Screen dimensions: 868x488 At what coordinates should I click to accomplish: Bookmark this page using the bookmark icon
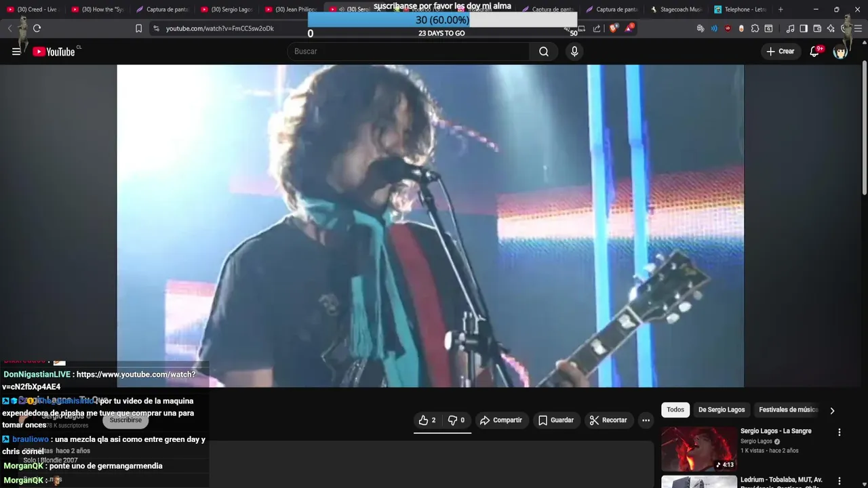point(138,28)
